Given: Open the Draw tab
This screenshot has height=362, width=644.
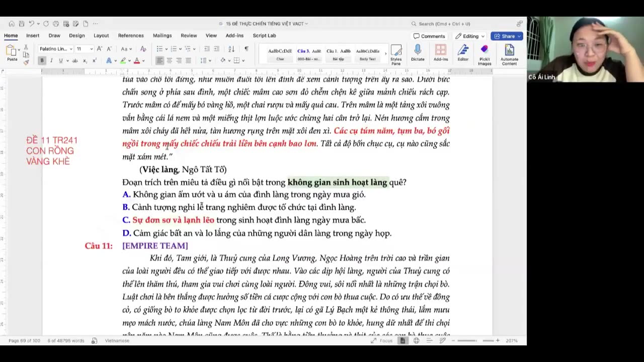Looking at the screenshot, I should [54, 36].
